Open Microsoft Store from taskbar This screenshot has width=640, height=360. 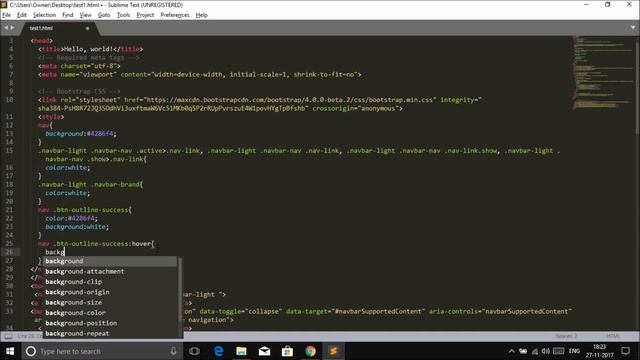[287, 351]
